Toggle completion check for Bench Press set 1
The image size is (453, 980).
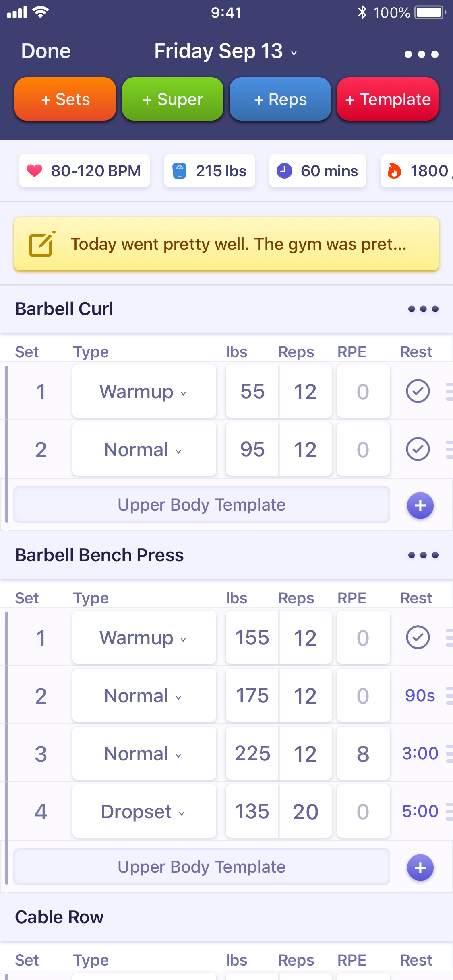[418, 637]
